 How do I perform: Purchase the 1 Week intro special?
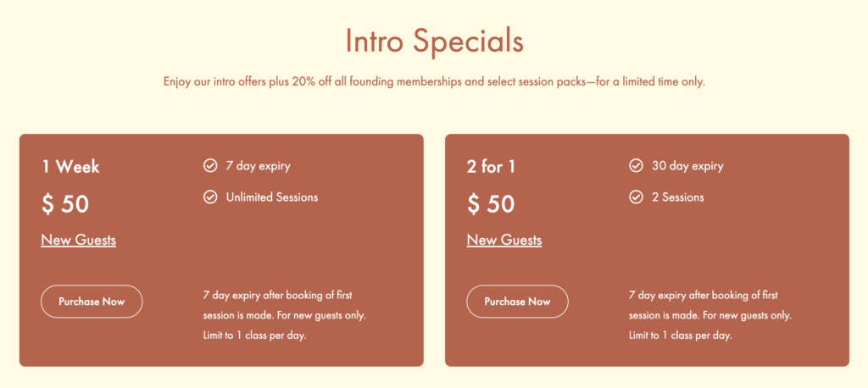point(92,302)
